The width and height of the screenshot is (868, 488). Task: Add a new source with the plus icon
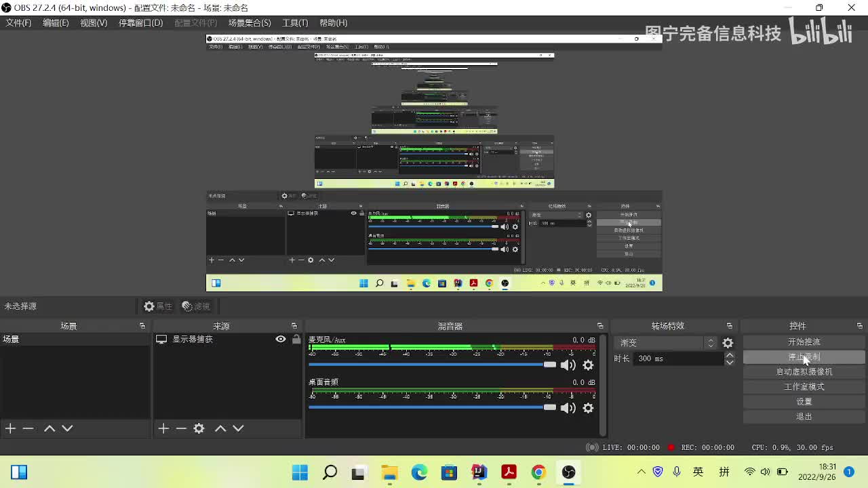163,428
